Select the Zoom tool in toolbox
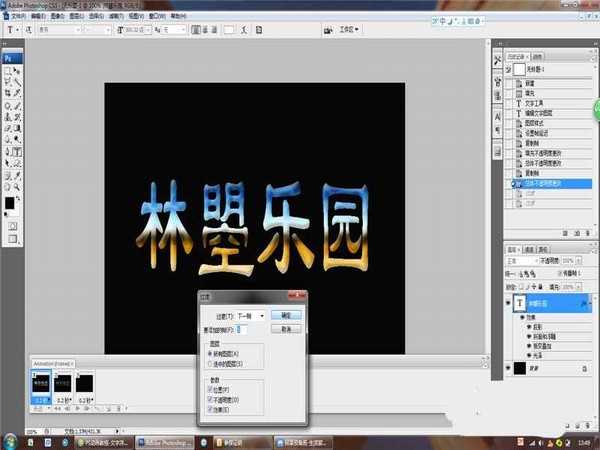The image size is (600, 450). (19, 186)
